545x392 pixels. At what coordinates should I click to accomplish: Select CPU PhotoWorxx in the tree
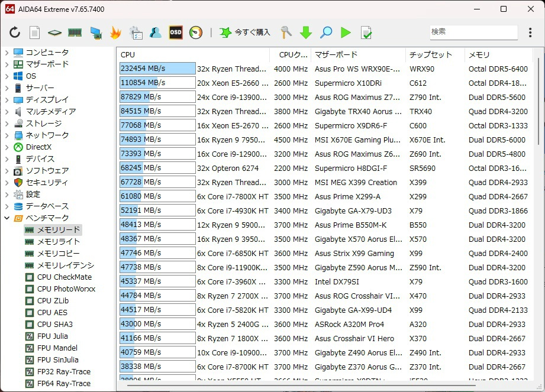[x=66, y=289]
